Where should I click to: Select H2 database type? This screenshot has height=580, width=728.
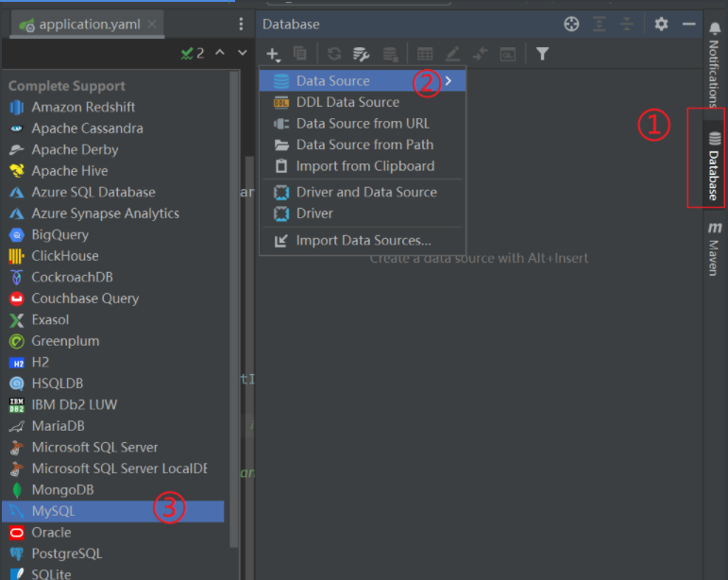coord(113,362)
